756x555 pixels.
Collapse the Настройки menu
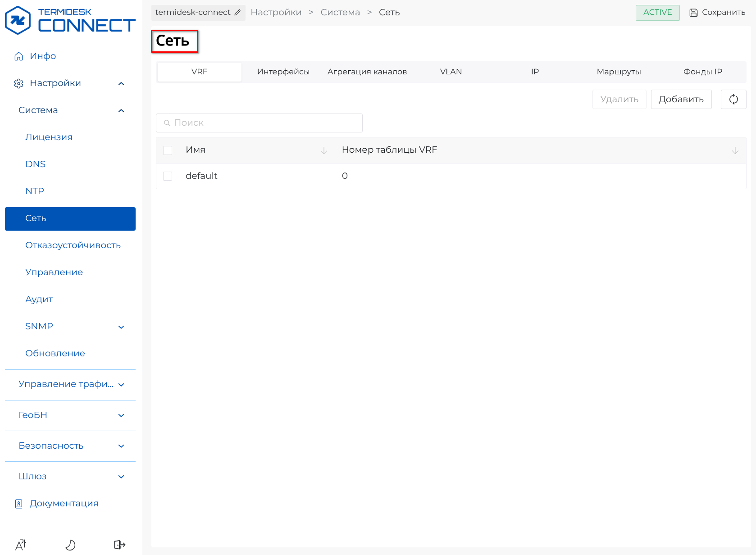[121, 83]
